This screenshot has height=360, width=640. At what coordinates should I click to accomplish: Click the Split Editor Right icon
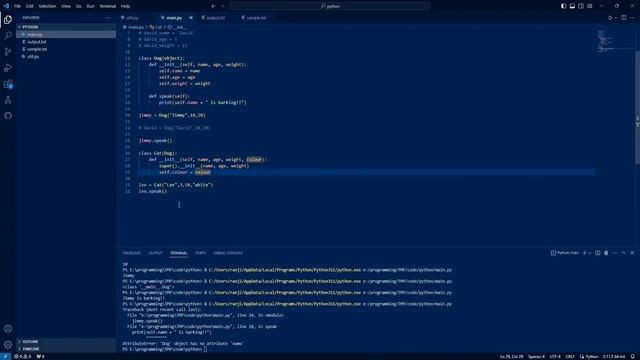[624, 18]
